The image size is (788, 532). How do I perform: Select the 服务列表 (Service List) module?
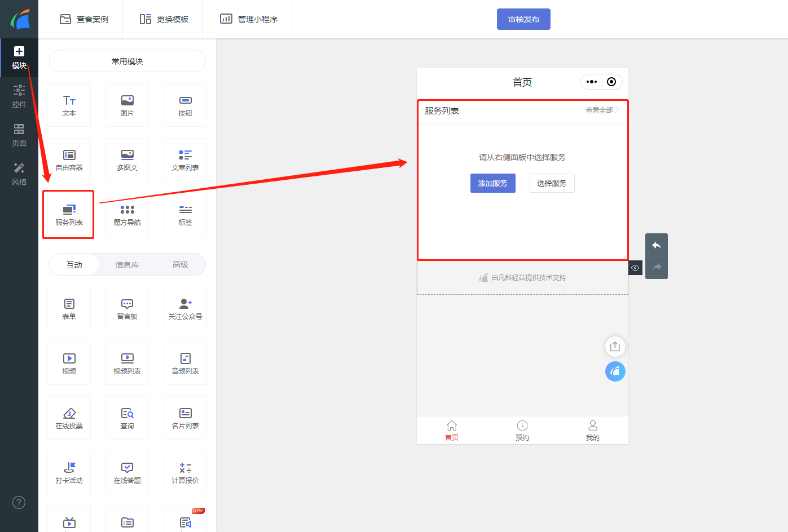coord(68,214)
